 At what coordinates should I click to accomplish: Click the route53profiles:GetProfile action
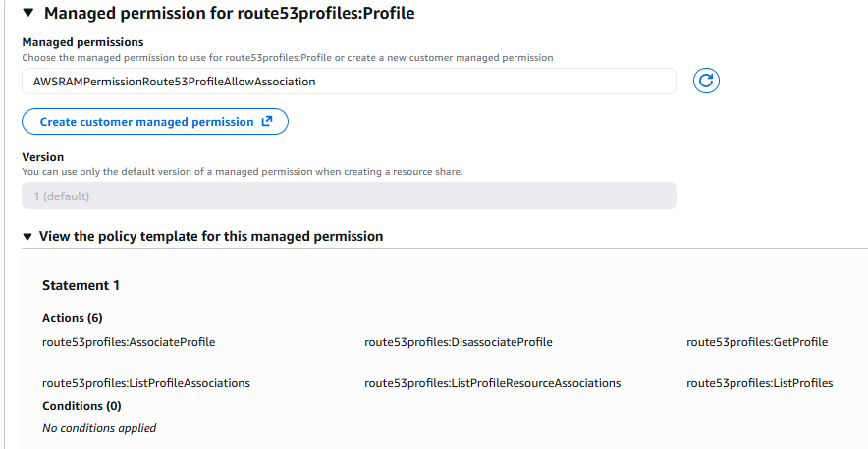click(x=757, y=342)
